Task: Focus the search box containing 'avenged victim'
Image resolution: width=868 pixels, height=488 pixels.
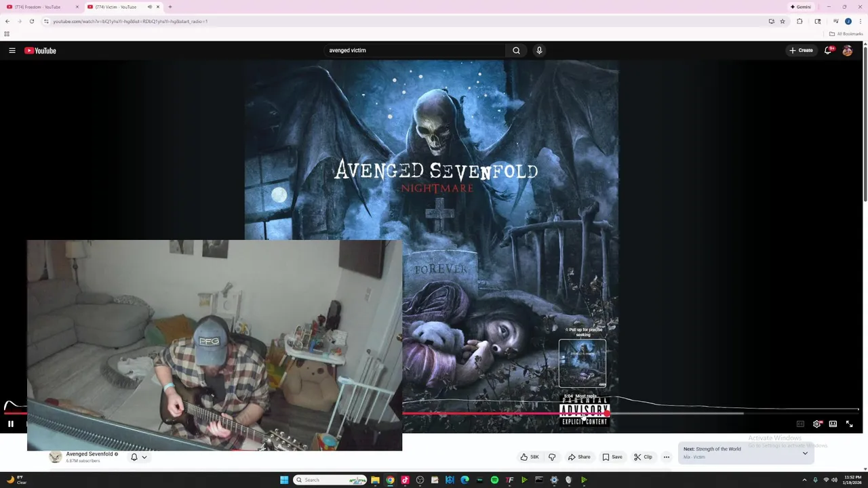Action: coord(415,50)
